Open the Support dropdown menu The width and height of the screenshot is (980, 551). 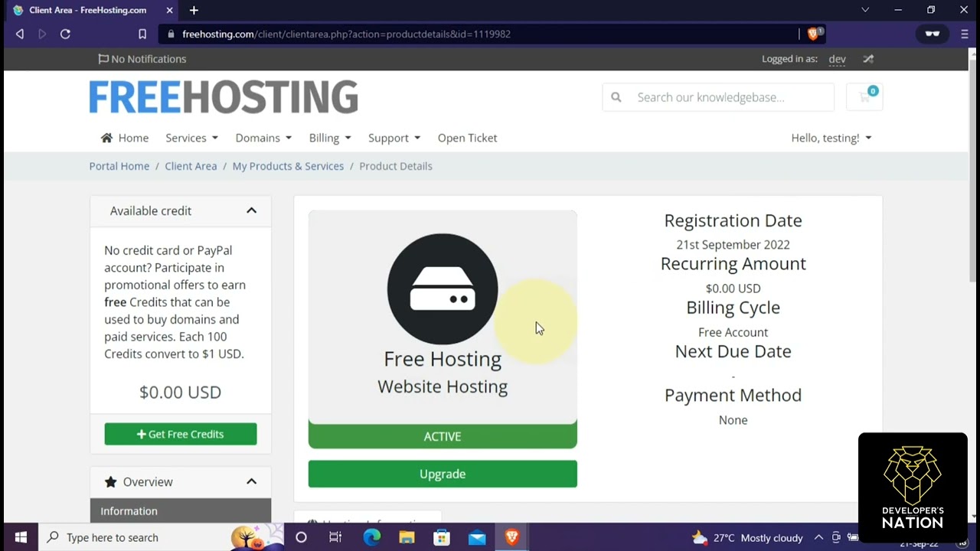click(394, 138)
